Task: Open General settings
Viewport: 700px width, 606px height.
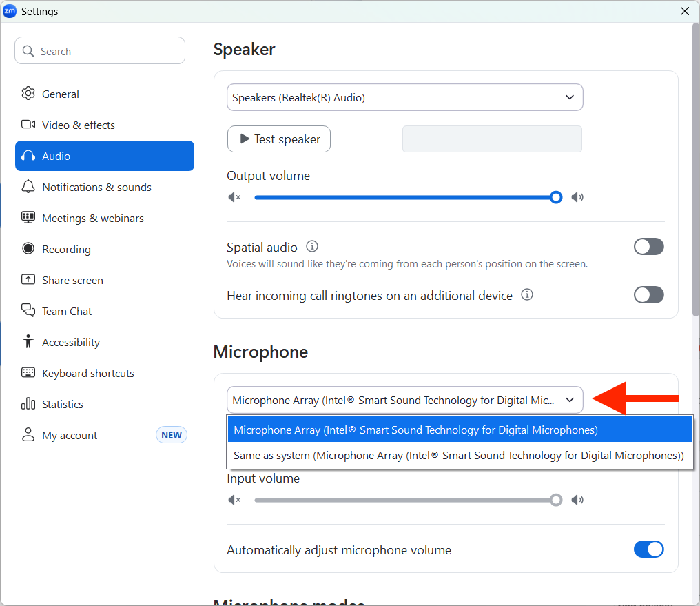Action: pyautogui.click(x=105, y=94)
